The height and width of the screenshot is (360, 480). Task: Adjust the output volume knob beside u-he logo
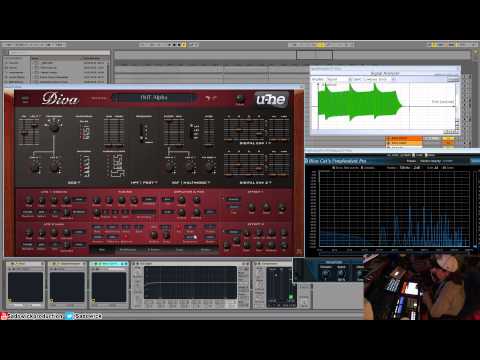pyautogui.click(x=239, y=98)
